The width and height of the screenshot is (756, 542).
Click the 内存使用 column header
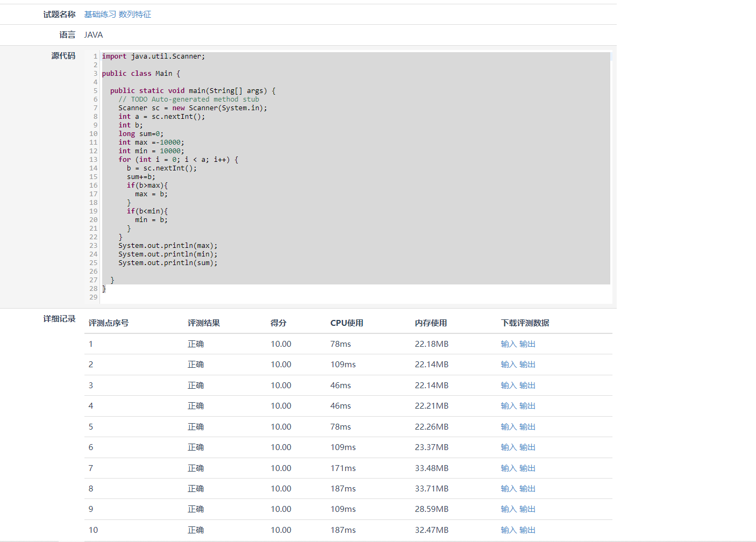pyautogui.click(x=431, y=323)
